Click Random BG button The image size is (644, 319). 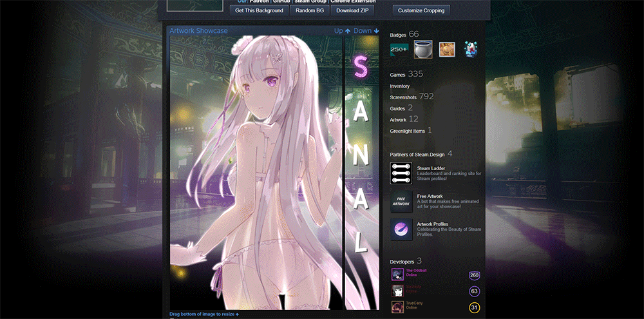[x=310, y=10]
